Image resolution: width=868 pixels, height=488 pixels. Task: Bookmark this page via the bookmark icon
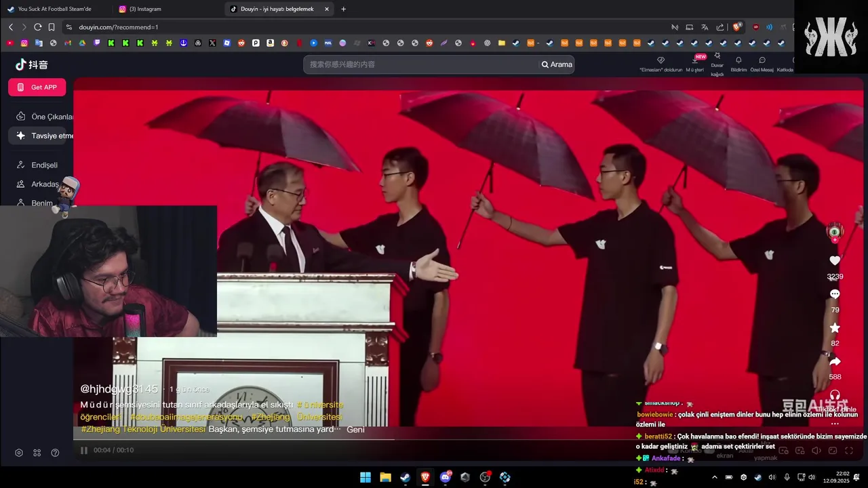pyautogui.click(x=52, y=27)
